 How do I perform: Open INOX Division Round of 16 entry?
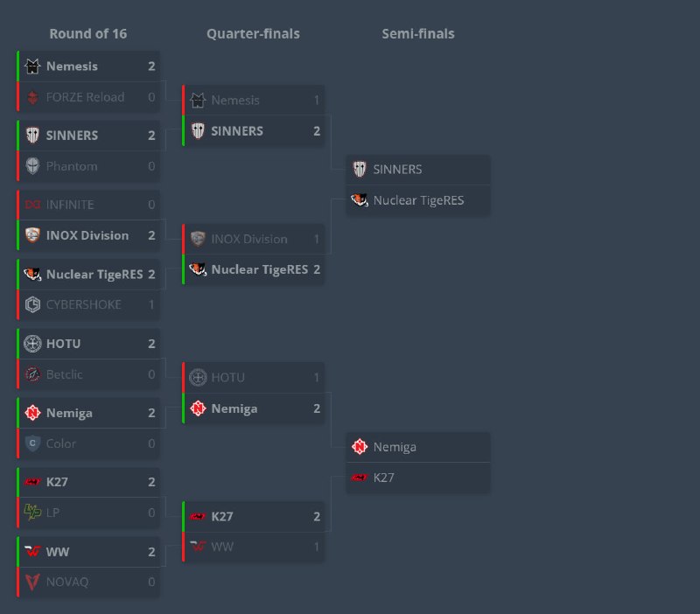(x=89, y=235)
